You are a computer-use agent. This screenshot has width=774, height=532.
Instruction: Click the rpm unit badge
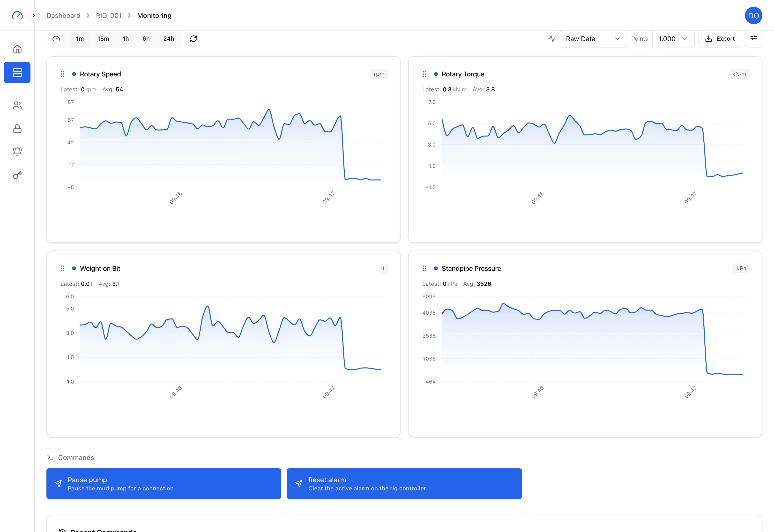pyautogui.click(x=379, y=74)
